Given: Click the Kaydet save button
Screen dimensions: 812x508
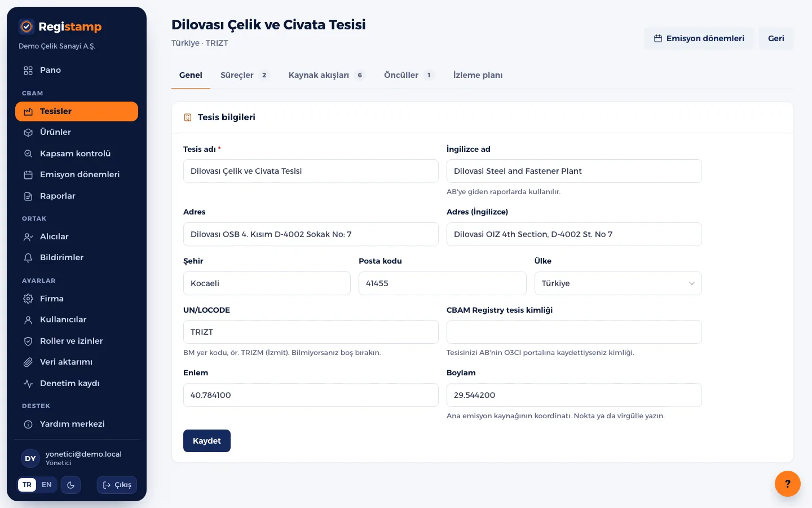Looking at the screenshot, I should pos(207,441).
